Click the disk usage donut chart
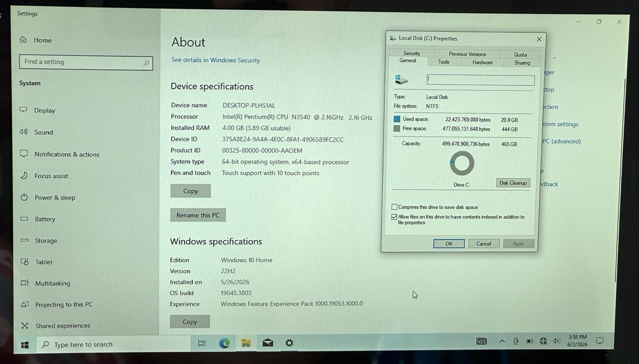639x364 pixels. pyautogui.click(x=462, y=163)
